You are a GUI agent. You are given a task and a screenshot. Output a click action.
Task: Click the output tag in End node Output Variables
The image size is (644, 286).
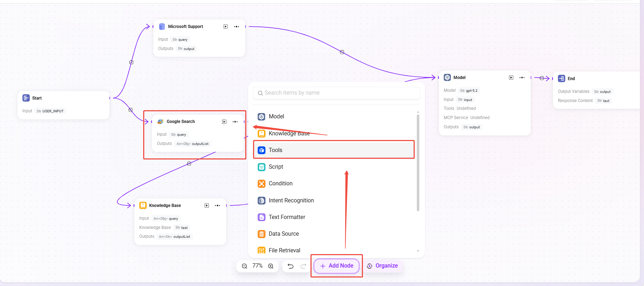pos(602,92)
